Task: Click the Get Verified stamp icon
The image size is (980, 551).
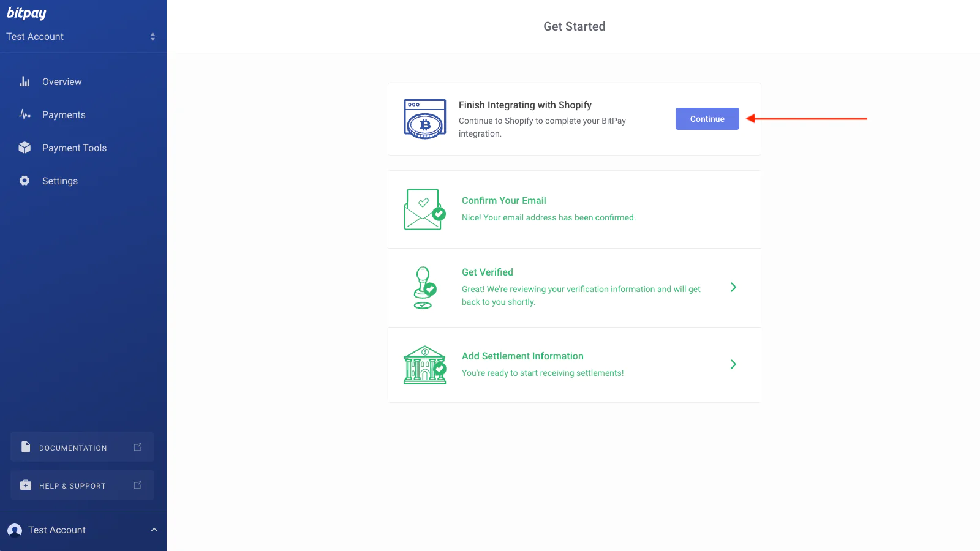Action: pos(424,288)
